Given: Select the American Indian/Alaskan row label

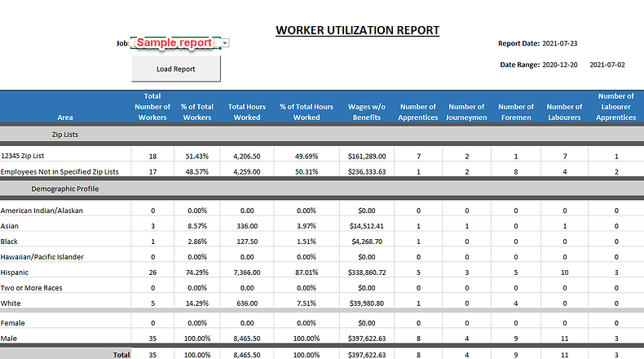Looking at the screenshot, I should pyautogui.click(x=42, y=211).
